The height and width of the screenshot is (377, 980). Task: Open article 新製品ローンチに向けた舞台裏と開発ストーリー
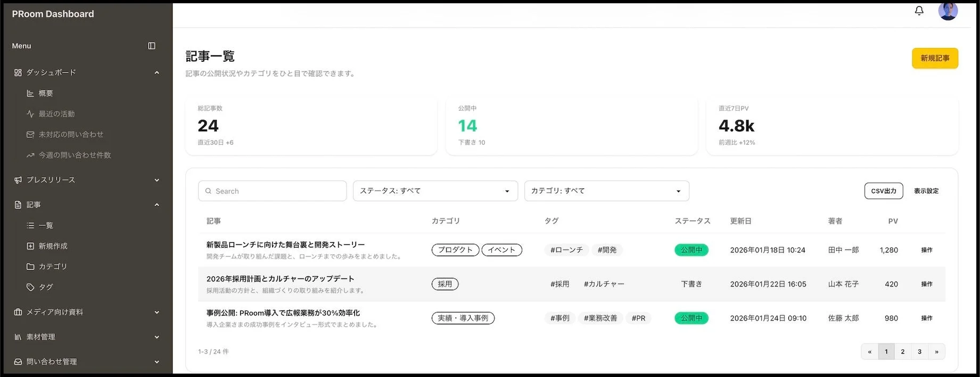click(x=286, y=244)
